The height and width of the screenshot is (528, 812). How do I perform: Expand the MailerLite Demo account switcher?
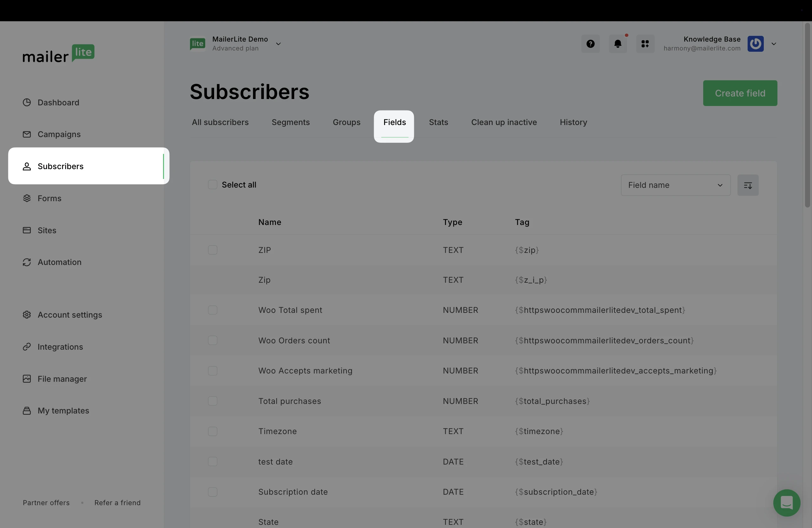[278, 44]
